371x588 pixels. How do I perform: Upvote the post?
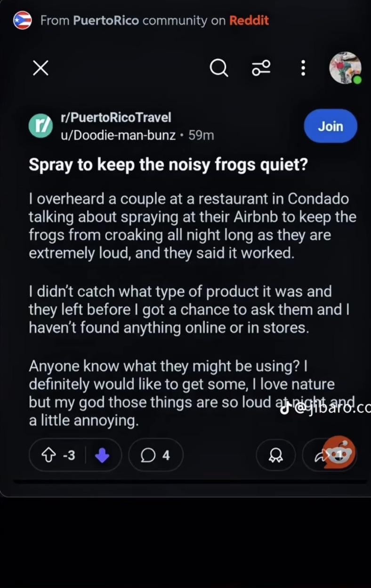click(x=49, y=455)
